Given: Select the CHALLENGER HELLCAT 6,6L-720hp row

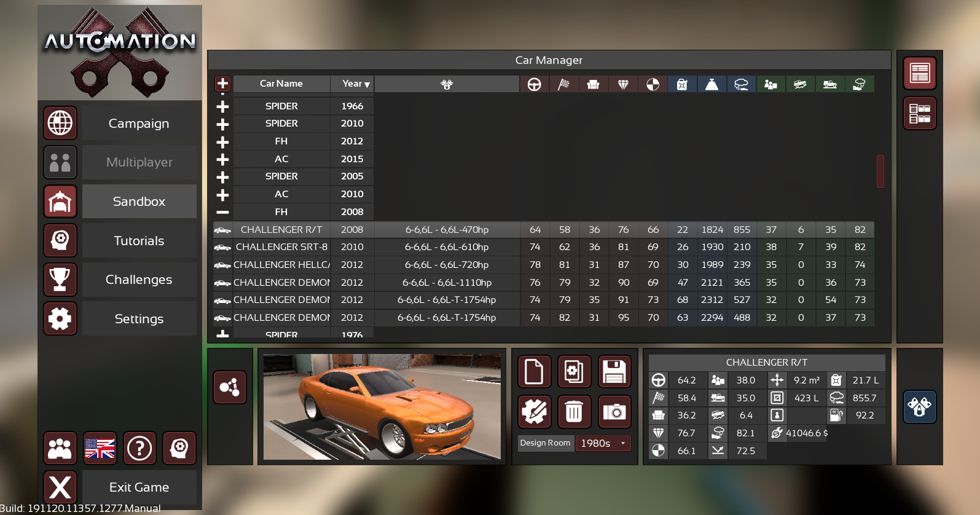Looking at the screenshot, I should pyautogui.click(x=543, y=265).
